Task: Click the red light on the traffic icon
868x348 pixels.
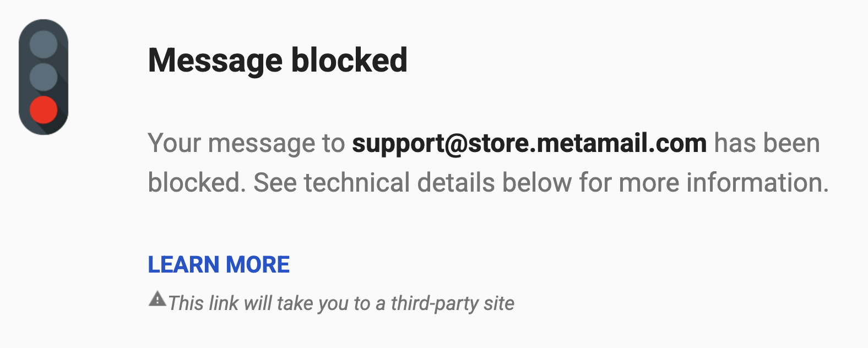Action: [44, 110]
